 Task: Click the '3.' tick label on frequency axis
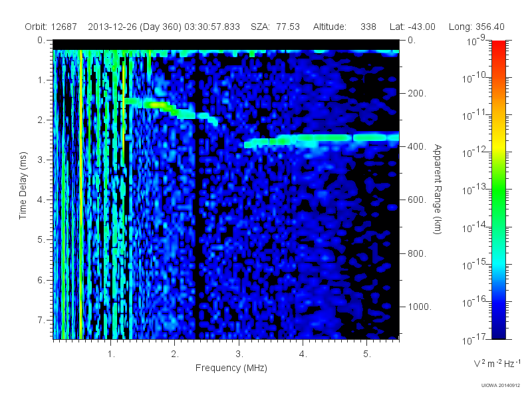click(x=239, y=354)
